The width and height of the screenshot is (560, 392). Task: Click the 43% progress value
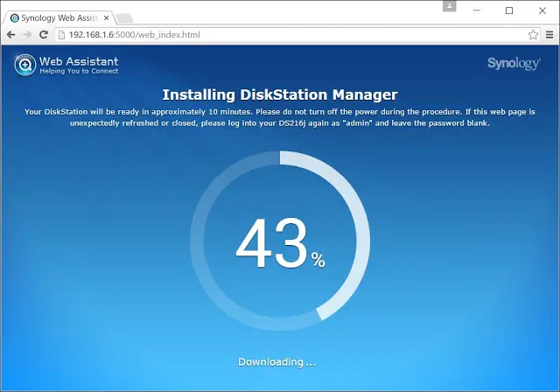[x=280, y=243]
